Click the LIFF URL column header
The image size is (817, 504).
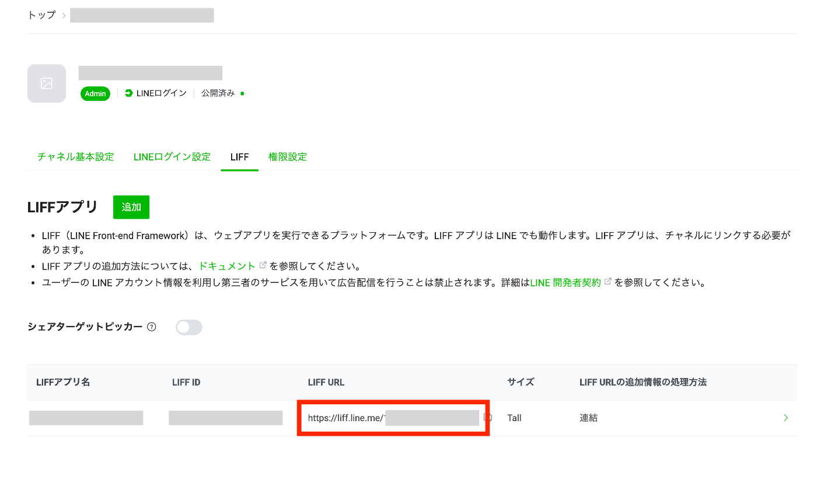(326, 383)
